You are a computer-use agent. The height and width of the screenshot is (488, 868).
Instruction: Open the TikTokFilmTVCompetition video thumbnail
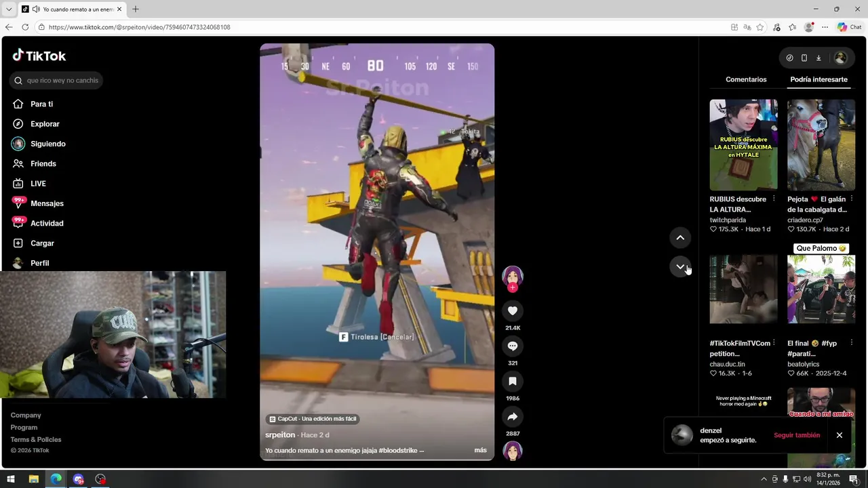pos(743,289)
